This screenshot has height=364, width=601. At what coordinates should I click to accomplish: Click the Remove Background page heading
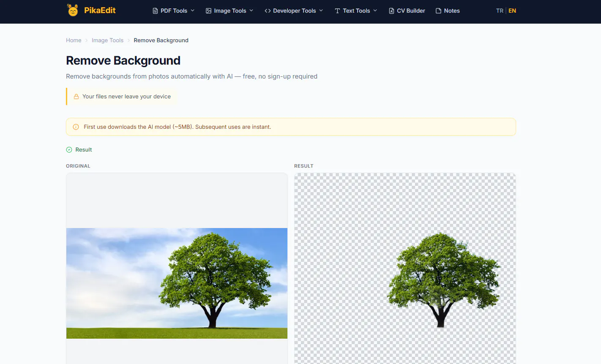pyautogui.click(x=123, y=61)
